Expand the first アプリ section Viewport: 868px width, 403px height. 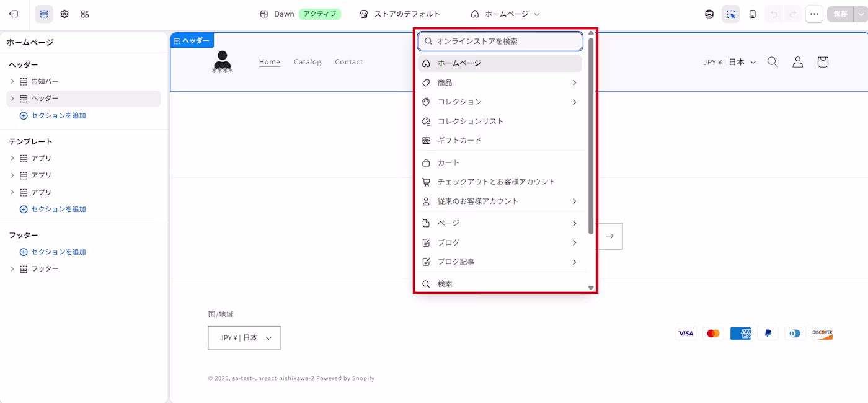pos(12,158)
